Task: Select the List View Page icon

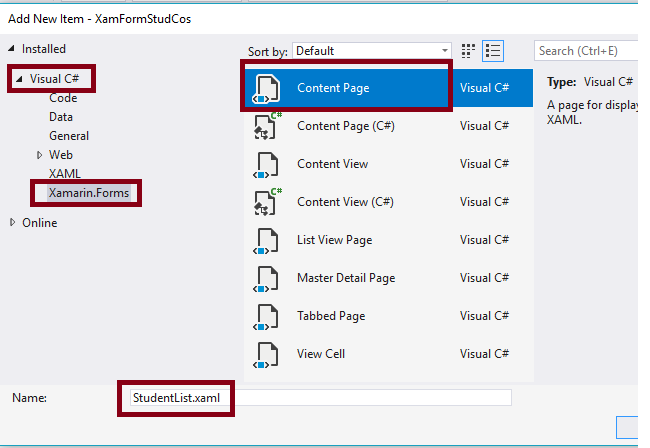Action: click(x=267, y=240)
